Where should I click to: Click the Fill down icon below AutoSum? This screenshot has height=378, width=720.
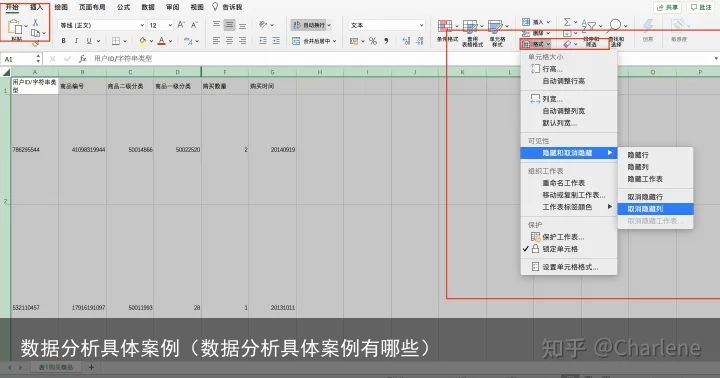[x=567, y=33]
